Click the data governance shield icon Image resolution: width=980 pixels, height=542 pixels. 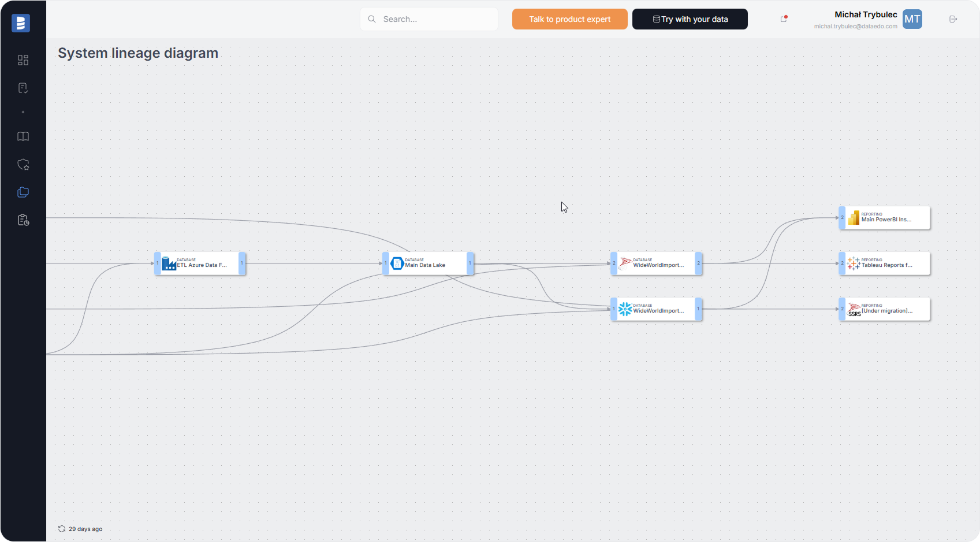pyautogui.click(x=23, y=164)
